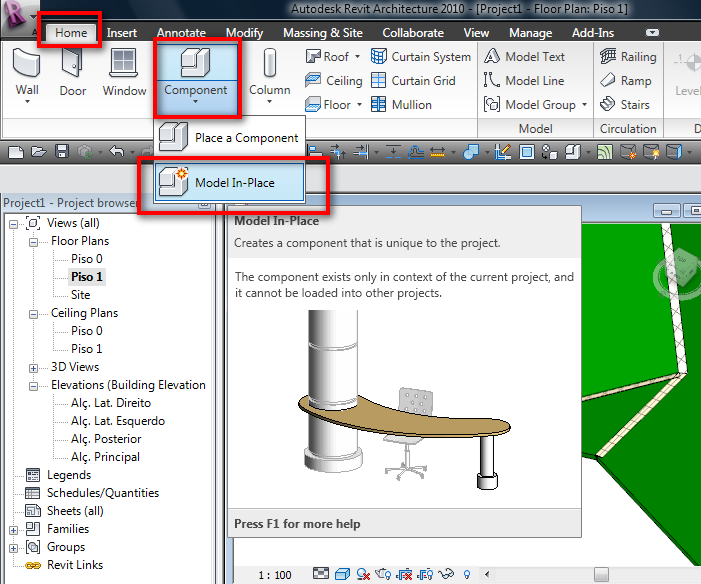Open the Collaborate tab

pyautogui.click(x=413, y=33)
